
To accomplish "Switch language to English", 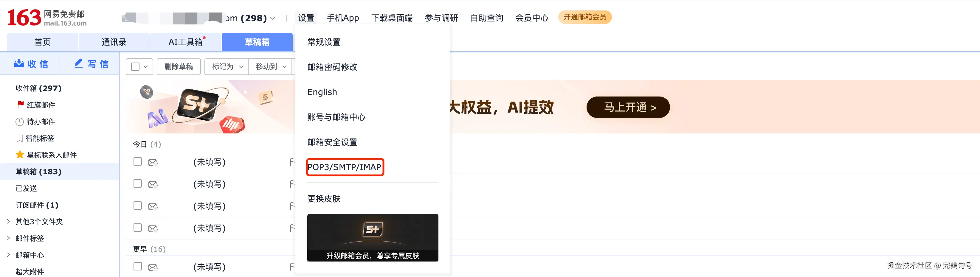I will pos(322,92).
